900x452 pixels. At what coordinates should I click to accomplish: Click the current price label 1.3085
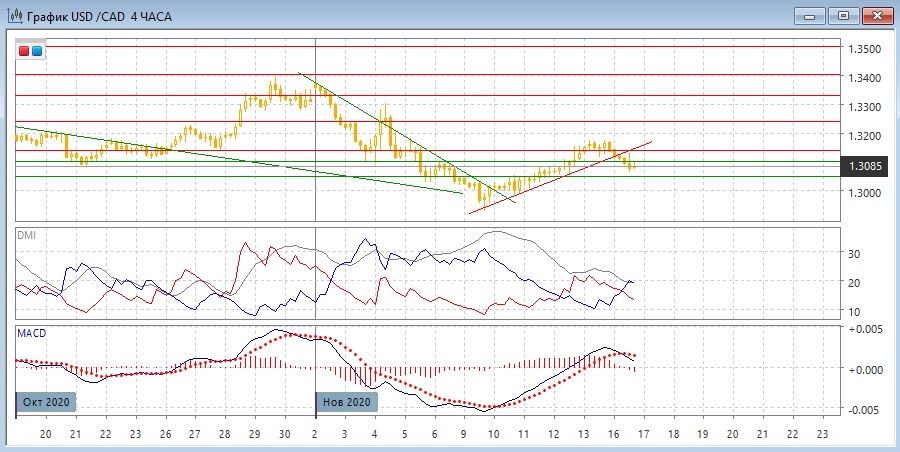[865, 166]
